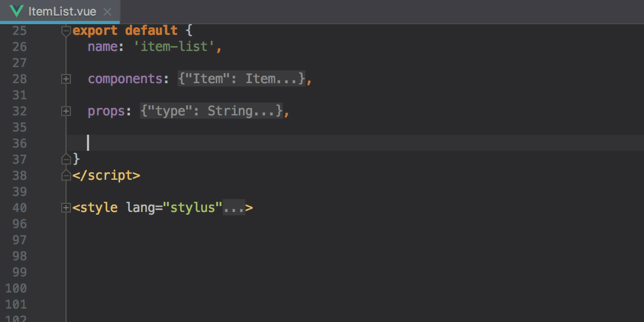Click line number 100 in the gutter
The width and height of the screenshot is (644, 322).
click(16, 288)
